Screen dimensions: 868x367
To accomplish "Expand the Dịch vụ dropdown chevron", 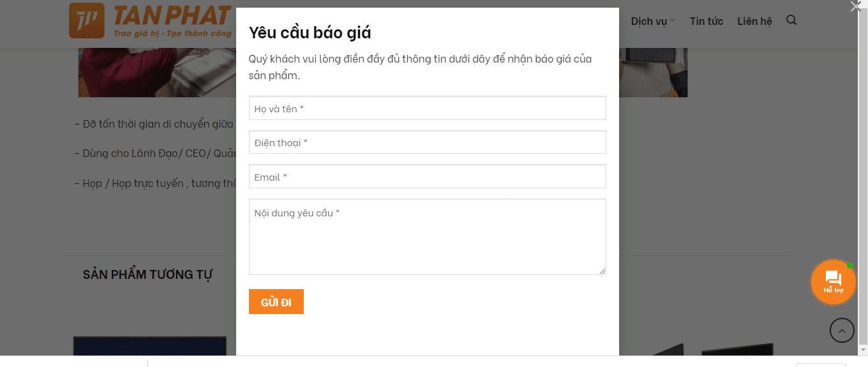I will 673,21.
